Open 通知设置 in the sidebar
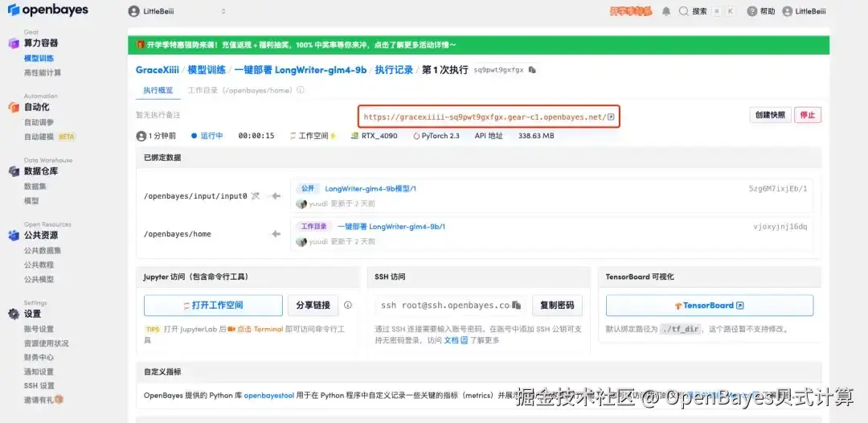The height and width of the screenshot is (423, 868). [x=39, y=372]
